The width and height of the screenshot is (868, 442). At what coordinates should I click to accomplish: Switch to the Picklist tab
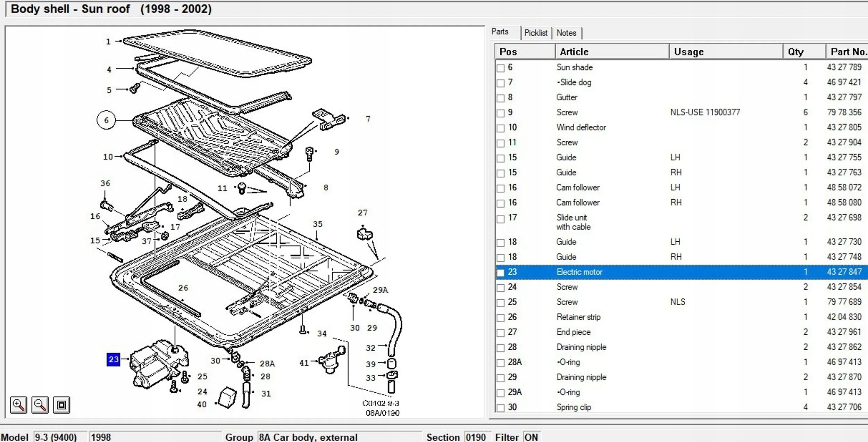coord(535,33)
